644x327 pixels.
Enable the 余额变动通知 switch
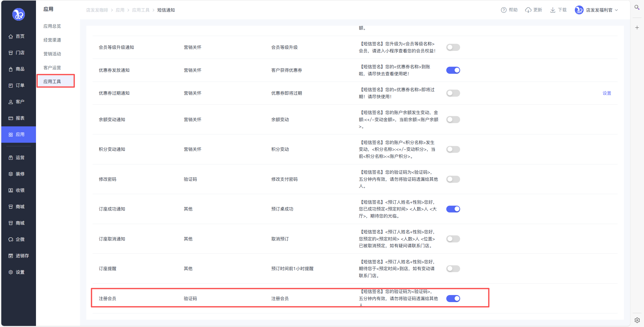tap(453, 120)
